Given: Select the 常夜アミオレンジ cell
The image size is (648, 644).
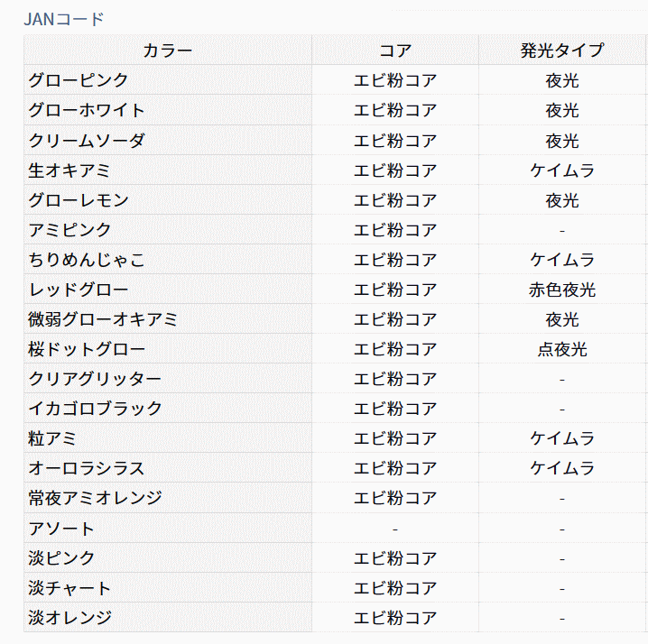Looking at the screenshot, I should point(95,498).
